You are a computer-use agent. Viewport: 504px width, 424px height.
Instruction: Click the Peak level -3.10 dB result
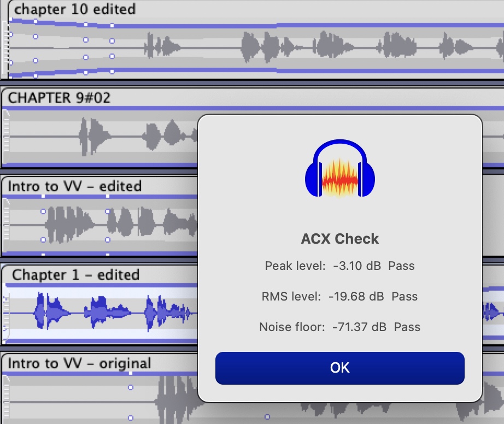(x=340, y=266)
